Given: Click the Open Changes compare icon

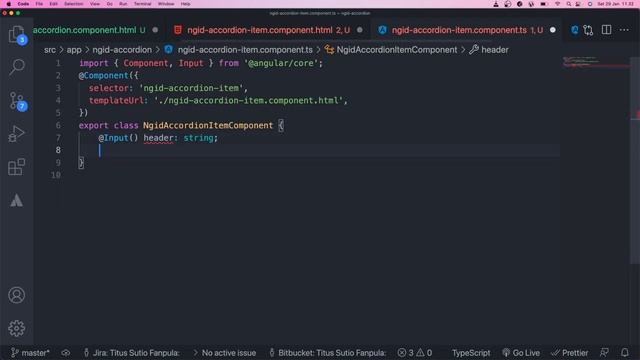Looking at the screenshot, I should [588, 30].
